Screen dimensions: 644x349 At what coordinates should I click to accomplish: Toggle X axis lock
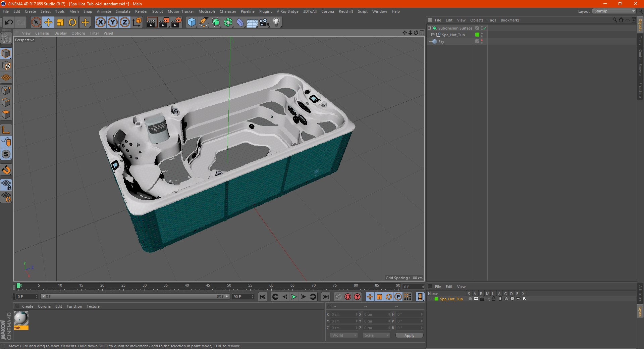tap(100, 22)
